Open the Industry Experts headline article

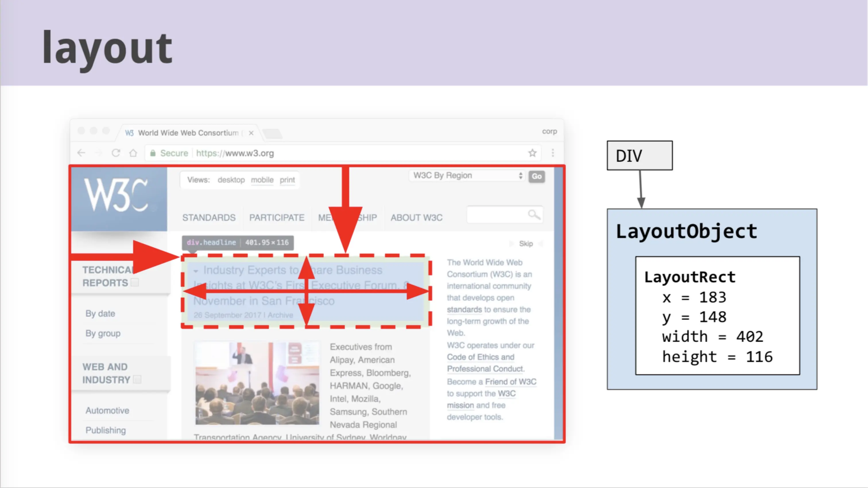click(x=302, y=285)
